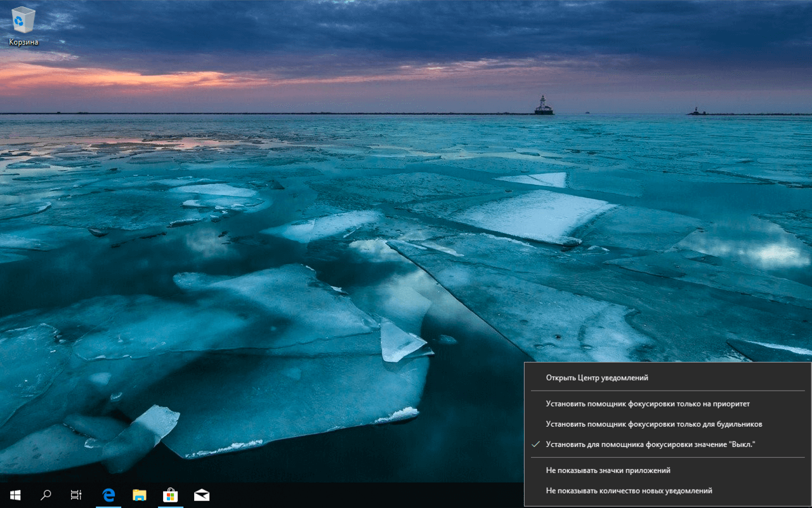Set focus assist to "Выкл." checked option

(x=667, y=444)
